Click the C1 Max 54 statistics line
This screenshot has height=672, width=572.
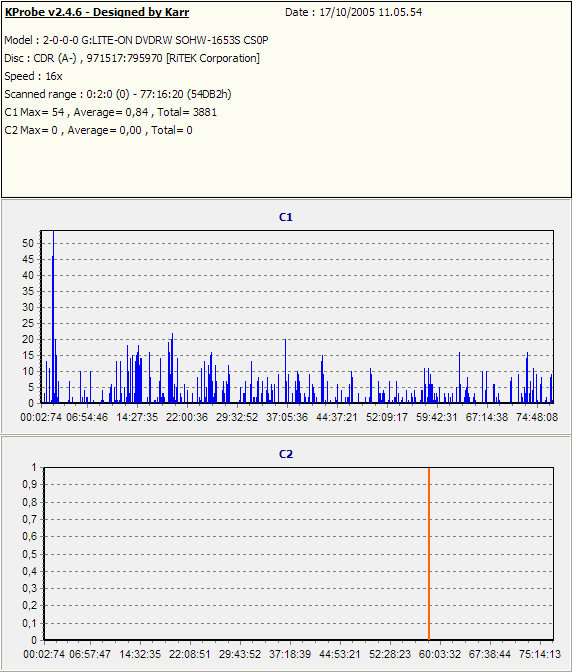point(111,112)
